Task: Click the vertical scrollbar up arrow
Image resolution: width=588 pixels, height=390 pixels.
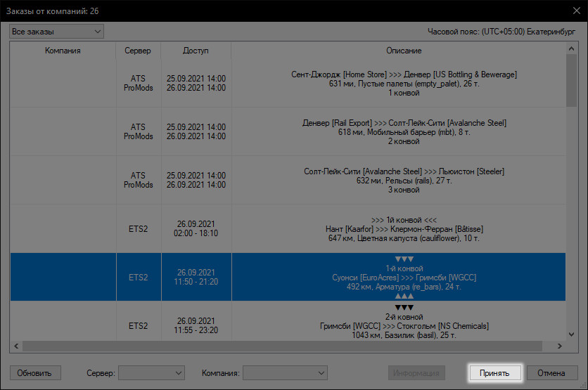Action: (571, 48)
